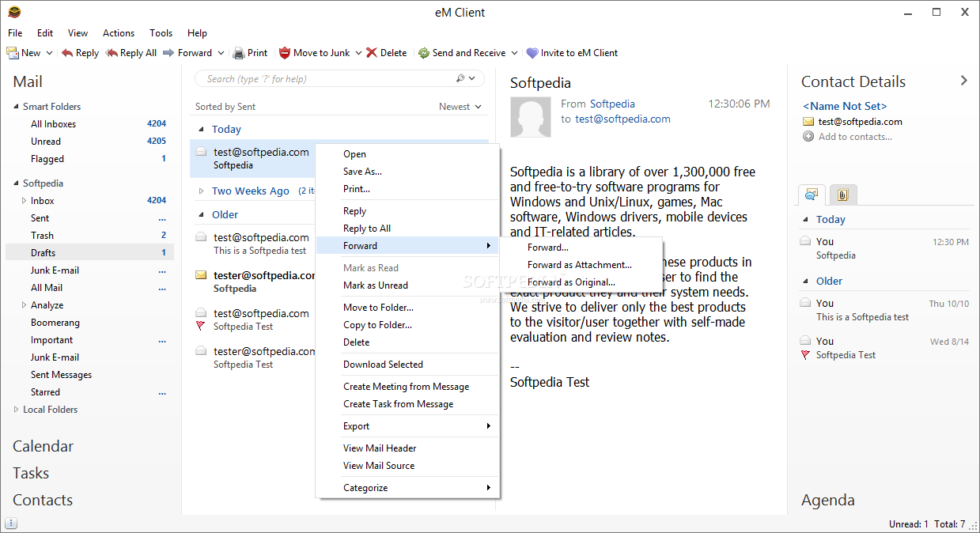The width and height of the screenshot is (980, 533).
Task: Open the Actions menu
Action: 119,33
